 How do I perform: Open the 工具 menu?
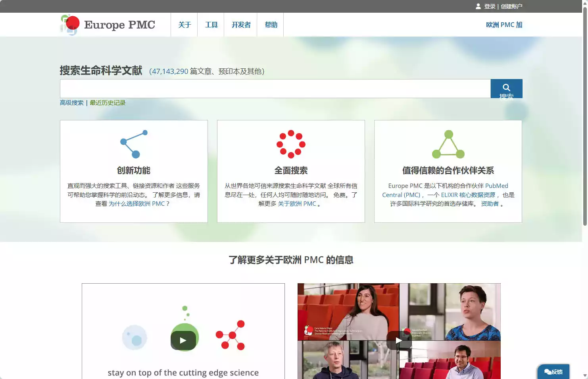point(211,25)
